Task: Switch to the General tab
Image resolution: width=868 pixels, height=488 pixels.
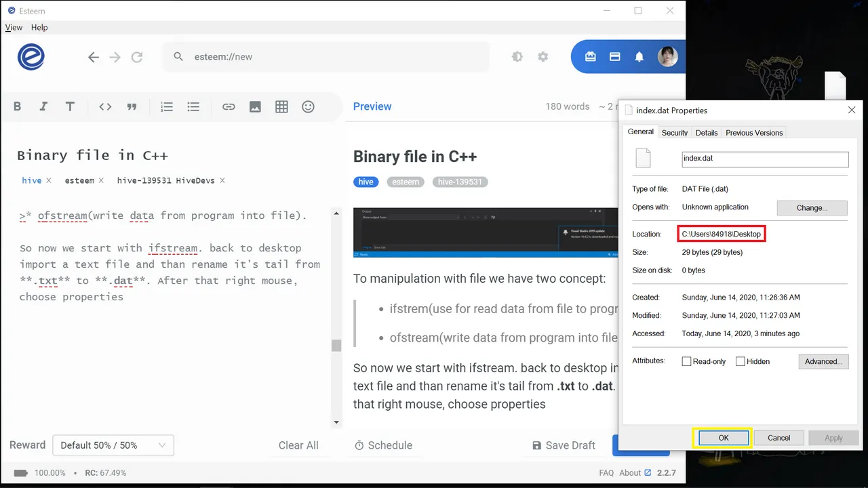Action: 641,131
